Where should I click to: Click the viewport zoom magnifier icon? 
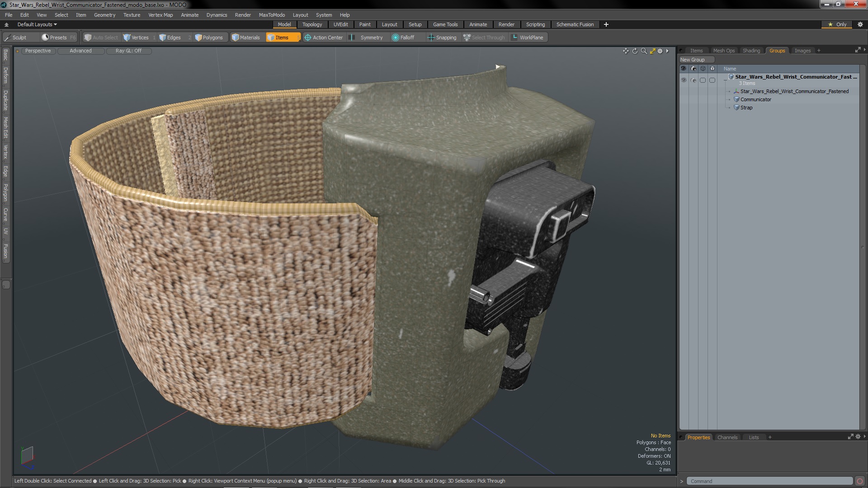[644, 51]
